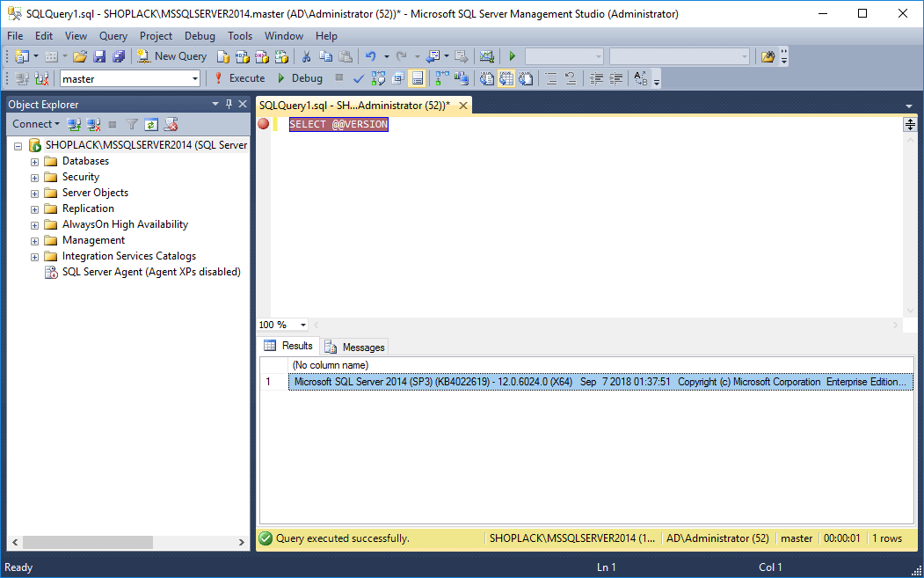
Task: Click the green Start play icon
Action: click(x=512, y=56)
